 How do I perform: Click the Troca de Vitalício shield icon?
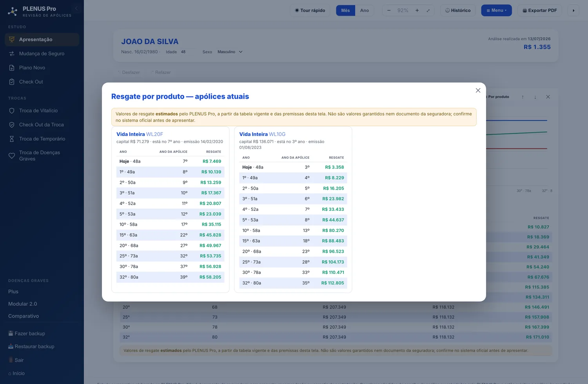[12, 111]
